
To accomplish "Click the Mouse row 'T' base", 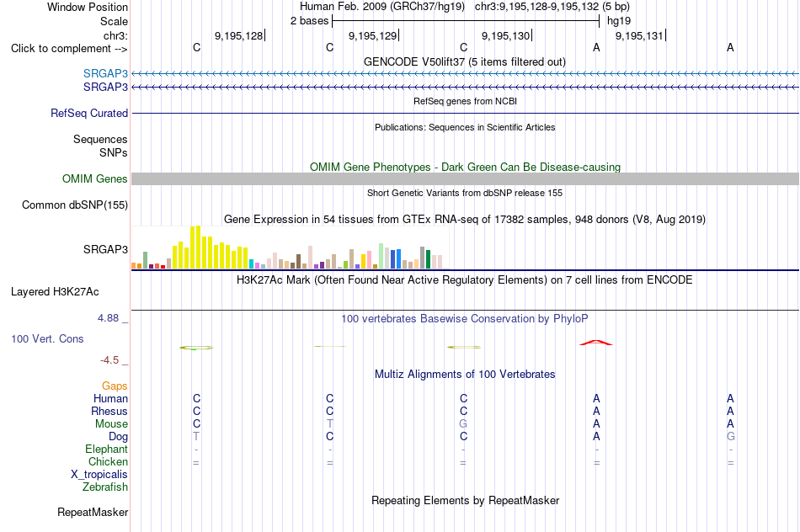I will tap(329, 424).
